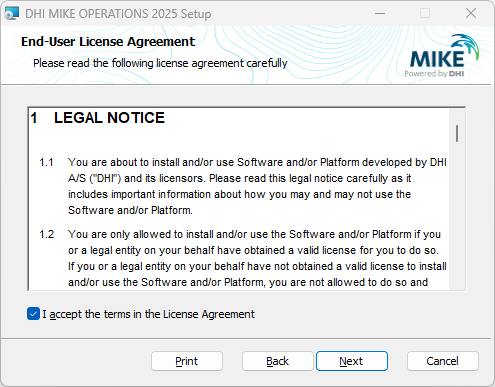Close the setup window with X

[471, 14]
